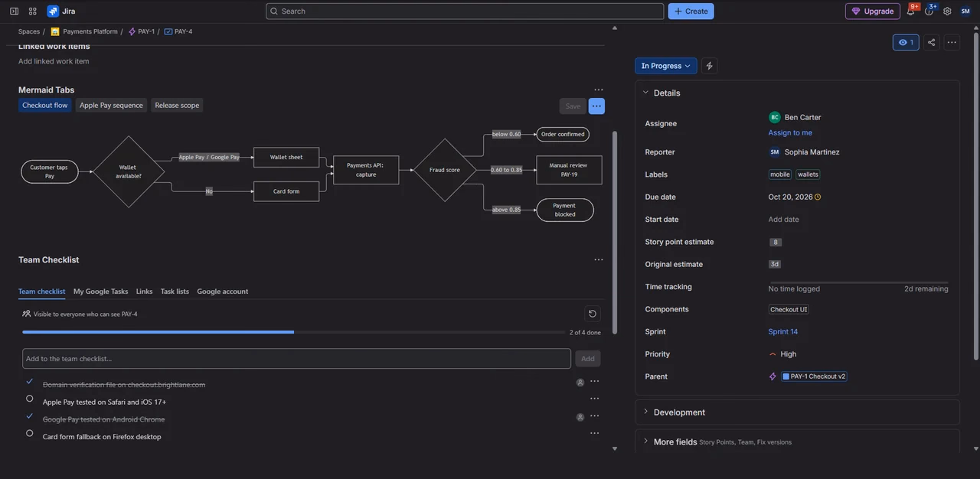
Task: Expand More fields section
Action: [x=645, y=442]
